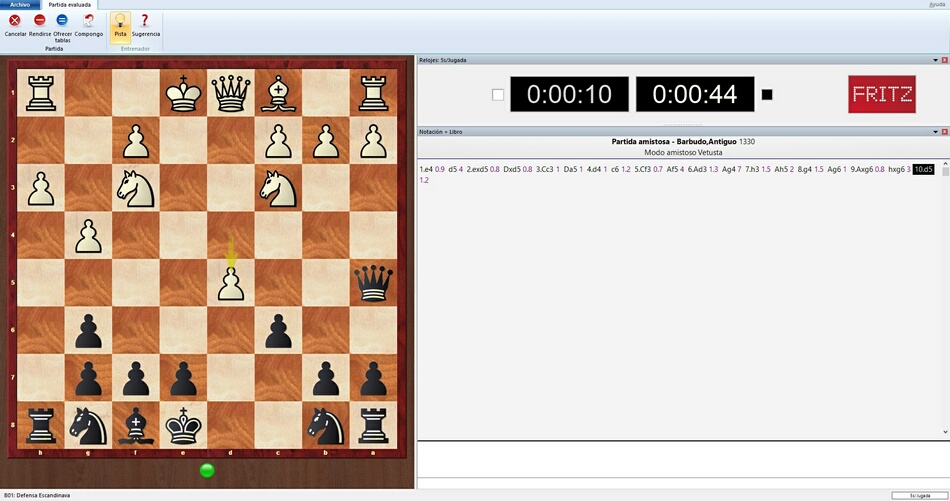Select the white king on e1
Screen dimensions: 950x501
(184, 93)
